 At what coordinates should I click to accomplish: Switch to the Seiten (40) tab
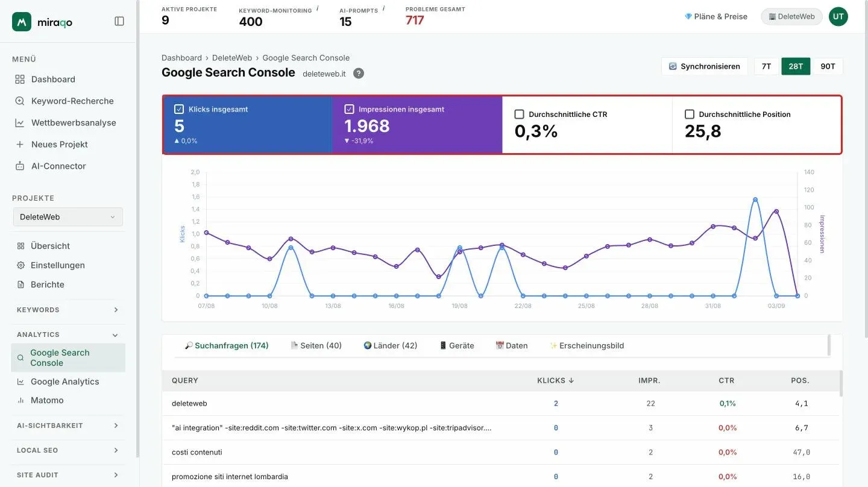[316, 346]
